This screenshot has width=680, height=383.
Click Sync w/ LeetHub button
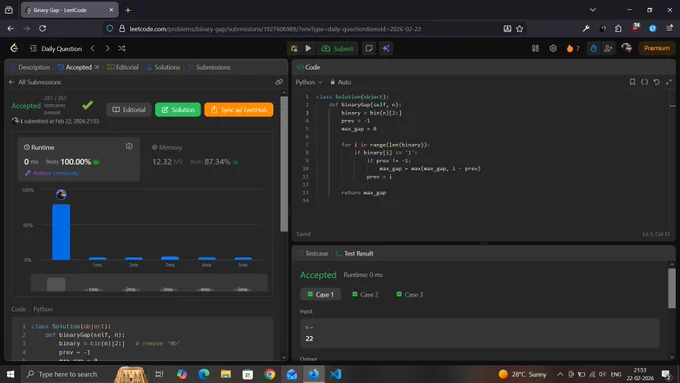click(239, 110)
